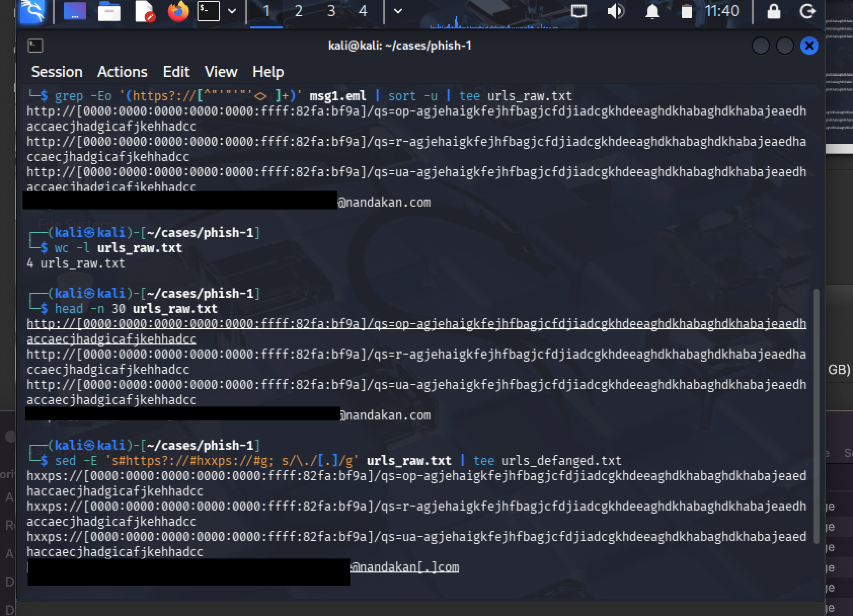Switch to workspace 3
Viewport: 853px width, 616px height.
pyautogui.click(x=331, y=11)
